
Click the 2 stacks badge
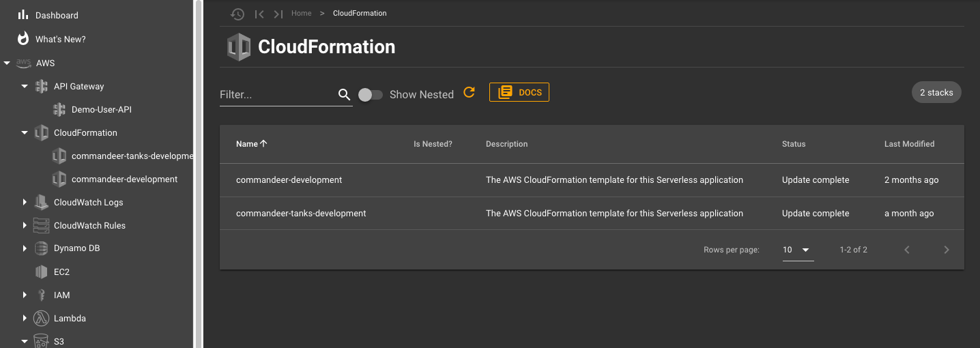point(936,92)
